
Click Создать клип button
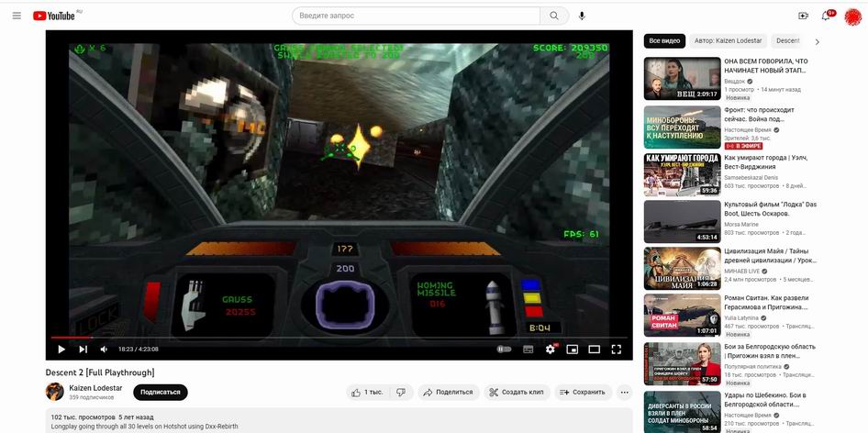[x=517, y=392]
